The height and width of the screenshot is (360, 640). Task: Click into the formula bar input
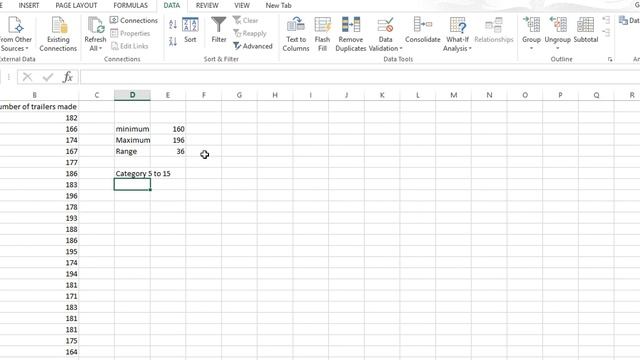[359, 77]
